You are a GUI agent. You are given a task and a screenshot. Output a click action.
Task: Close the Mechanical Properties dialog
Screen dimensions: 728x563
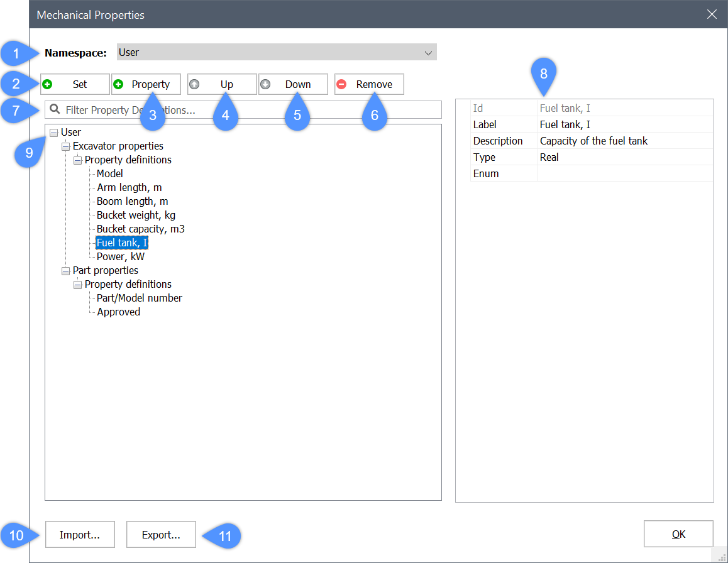point(712,14)
